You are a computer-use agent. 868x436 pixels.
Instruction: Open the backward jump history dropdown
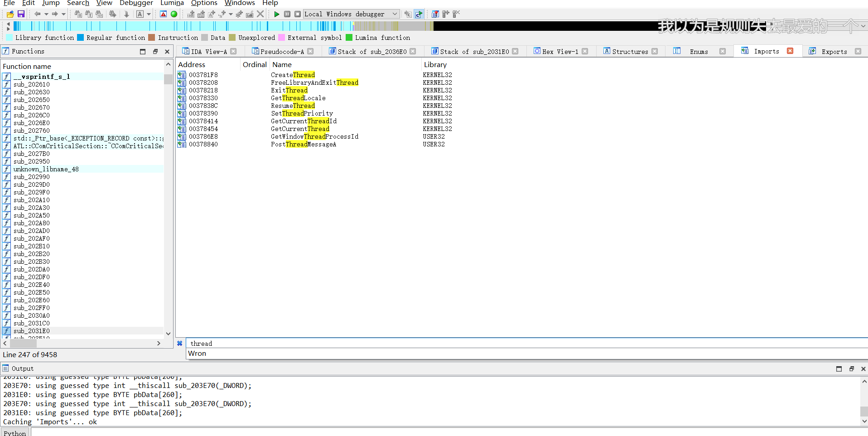pyautogui.click(x=46, y=14)
